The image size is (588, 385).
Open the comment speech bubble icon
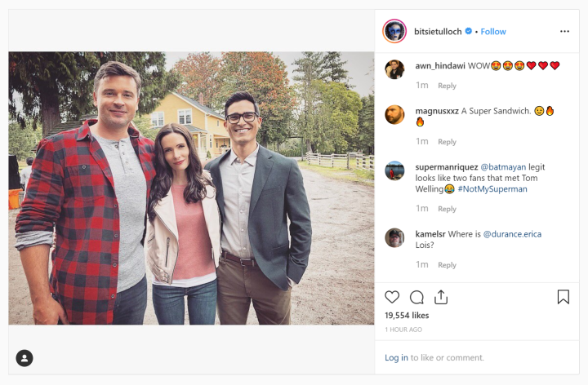click(416, 297)
